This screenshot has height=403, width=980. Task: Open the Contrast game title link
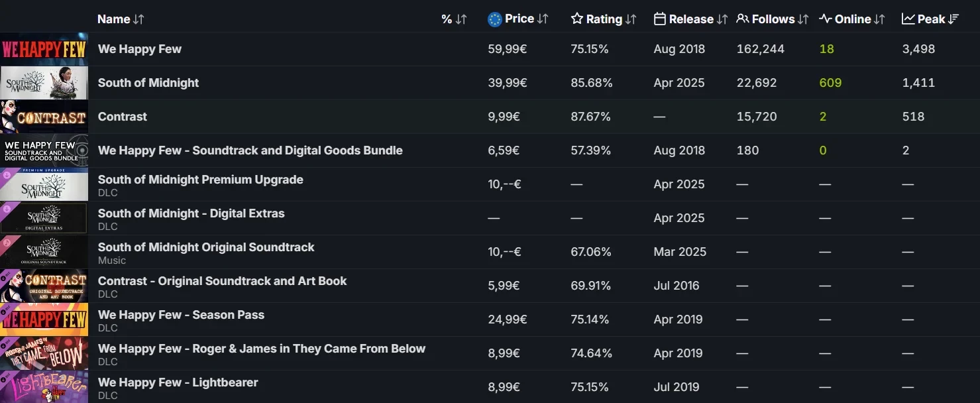click(123, 117)
